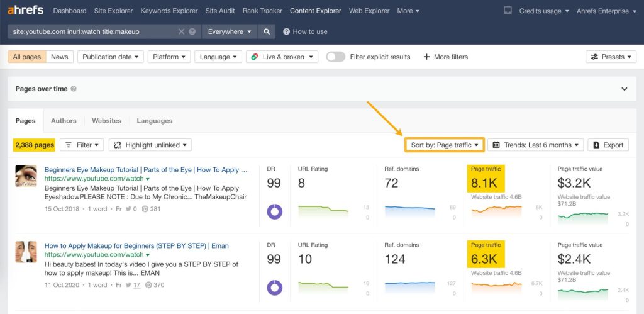Open Language filter dropdown
Screen dimensions: 644x314
[x=218, y=57]
